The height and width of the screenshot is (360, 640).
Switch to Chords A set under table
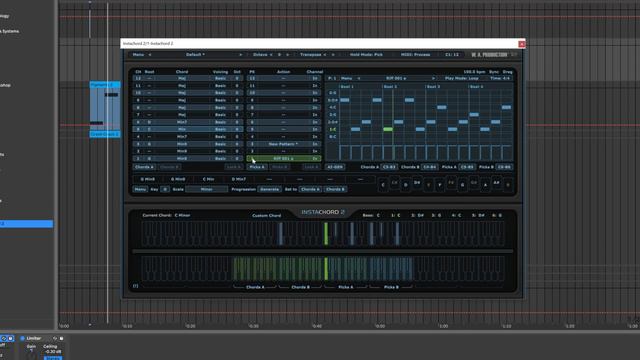pyautogui.click(x=144, y=167)
